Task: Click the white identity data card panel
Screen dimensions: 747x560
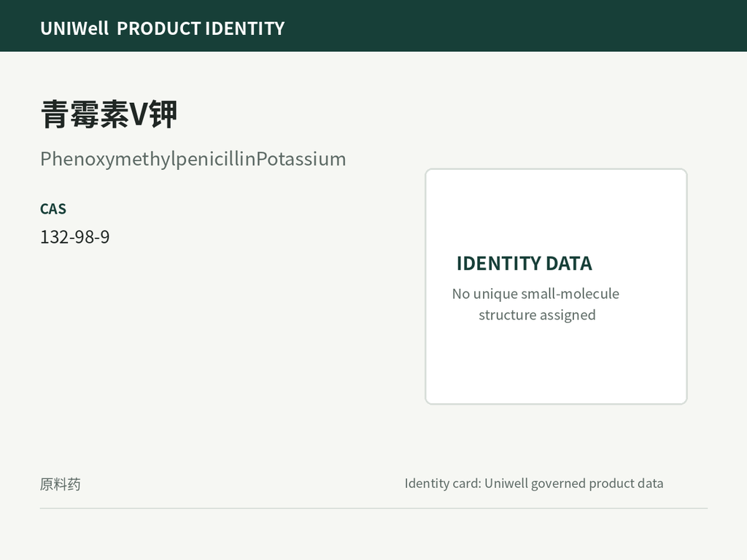Action: tap(556, 286)
